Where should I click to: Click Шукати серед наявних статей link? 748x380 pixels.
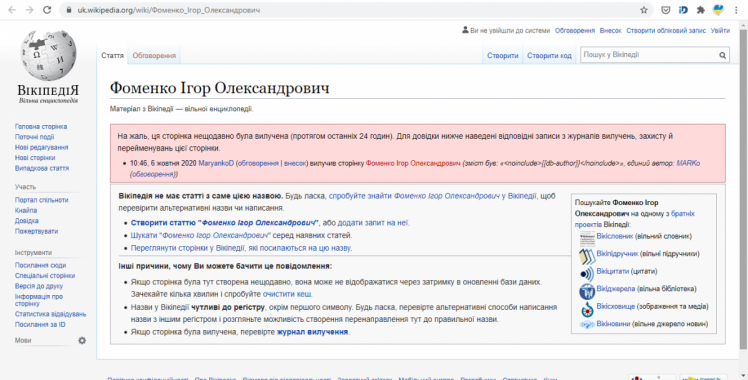pos(201,236)
